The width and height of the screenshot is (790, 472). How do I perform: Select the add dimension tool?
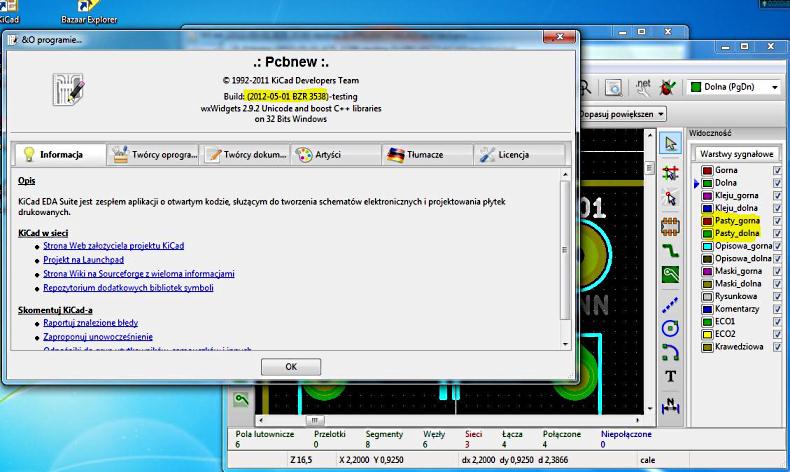670,405
